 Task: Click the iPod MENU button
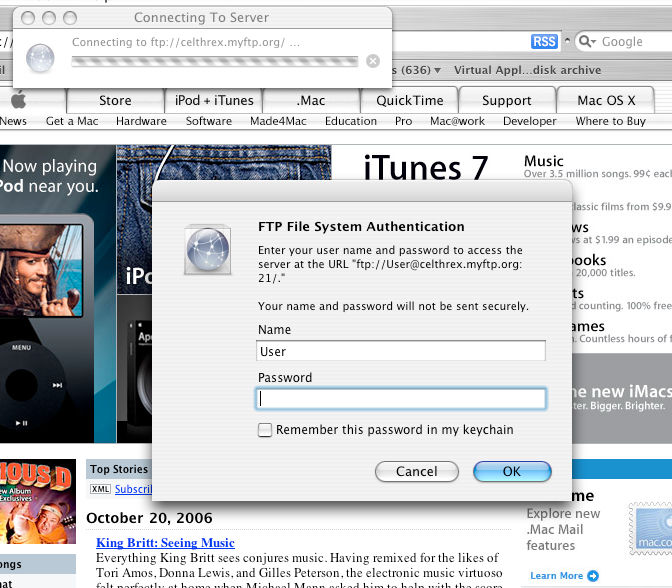[x=21, y=348]
